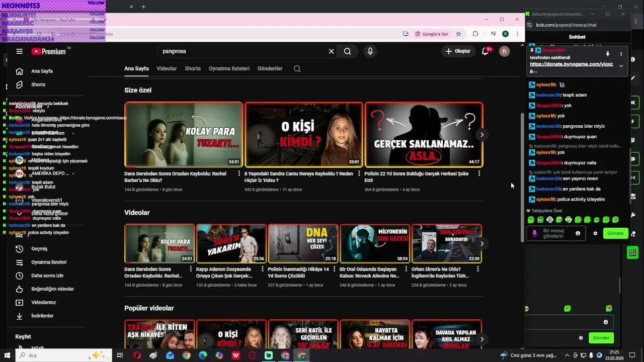Screen dimensions: 644x362
Task: Bookmark page with star icon
Action: pos(458,34)
